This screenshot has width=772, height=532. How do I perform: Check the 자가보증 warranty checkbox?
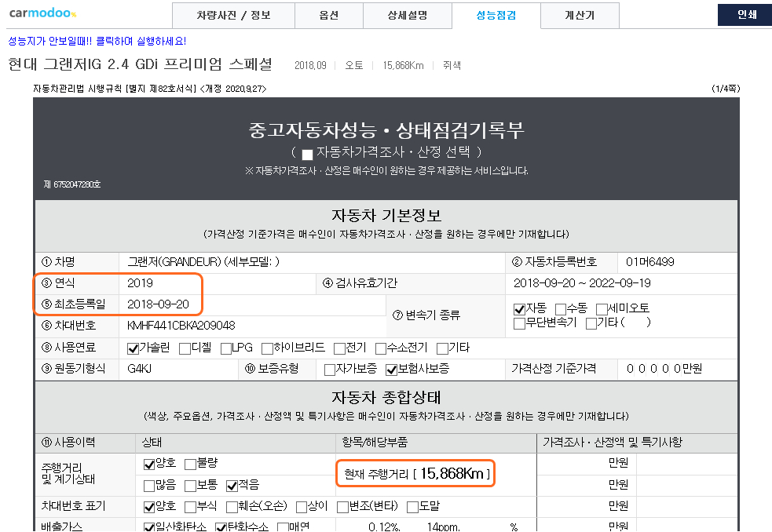(329, 370)
